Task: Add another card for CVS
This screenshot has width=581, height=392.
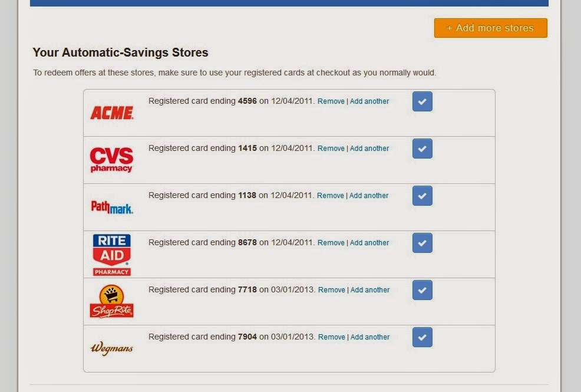Action: click(369, 148)
